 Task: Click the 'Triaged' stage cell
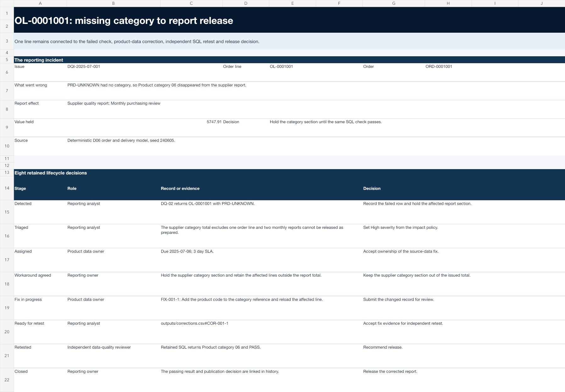(21, 228)
